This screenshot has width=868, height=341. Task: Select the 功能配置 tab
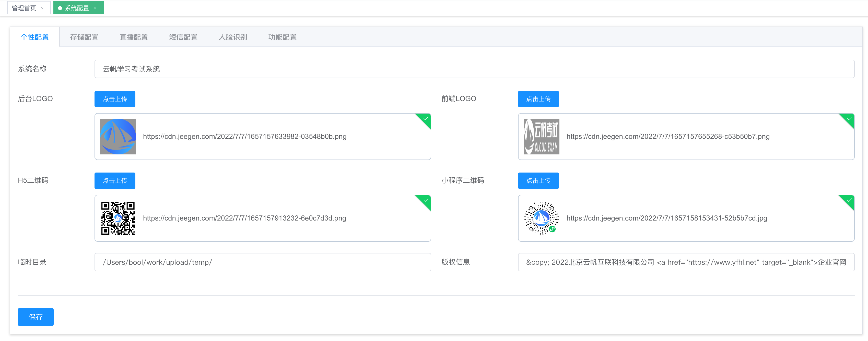pos(282,37)
